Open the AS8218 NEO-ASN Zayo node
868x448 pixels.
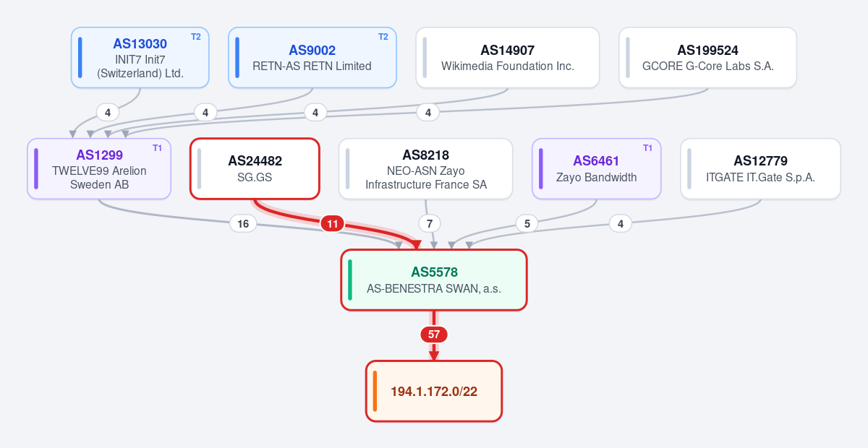(x=426, y=168)
